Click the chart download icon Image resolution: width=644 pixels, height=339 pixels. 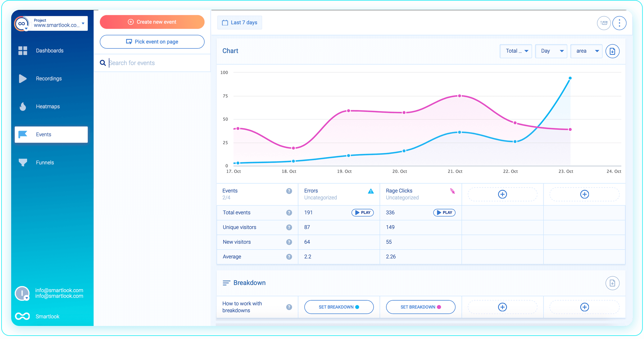coord(612,51)
